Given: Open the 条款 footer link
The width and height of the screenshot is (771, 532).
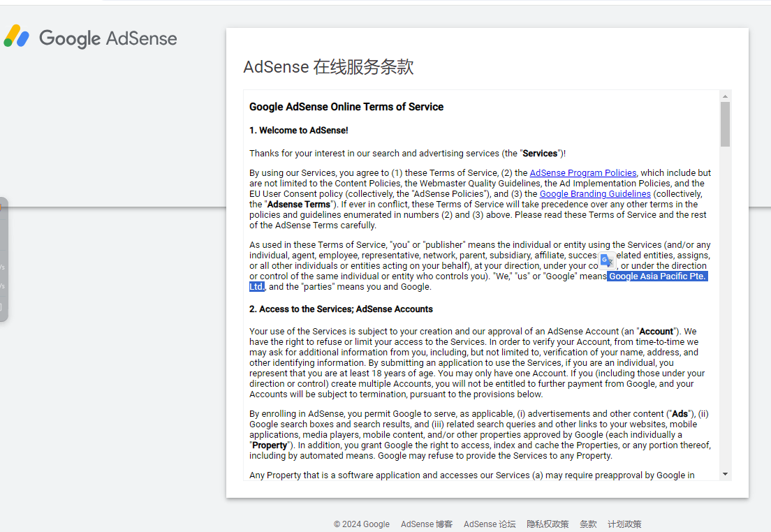Looking at the screenshot, I should (588, 524).
